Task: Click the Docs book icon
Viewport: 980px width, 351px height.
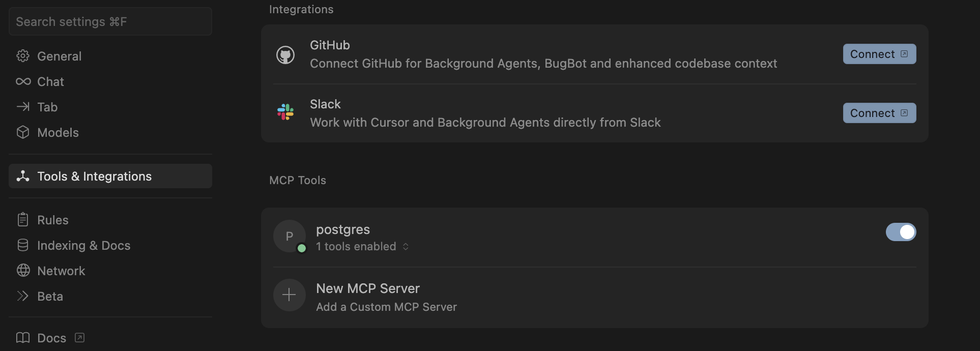Action: click(x=23, y=338)
